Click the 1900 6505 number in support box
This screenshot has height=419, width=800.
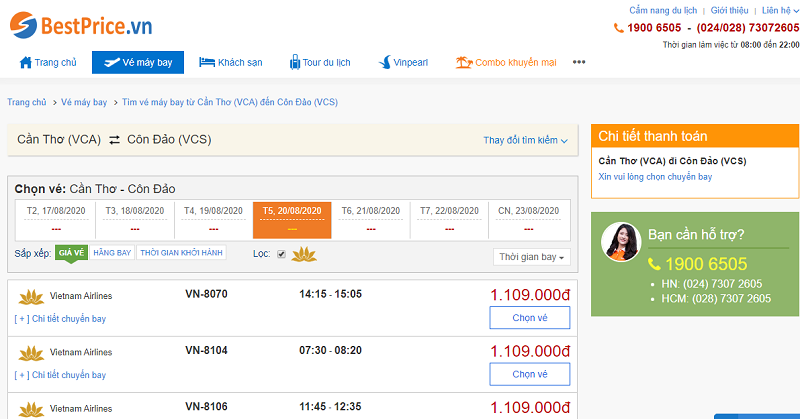pos(706,264)
